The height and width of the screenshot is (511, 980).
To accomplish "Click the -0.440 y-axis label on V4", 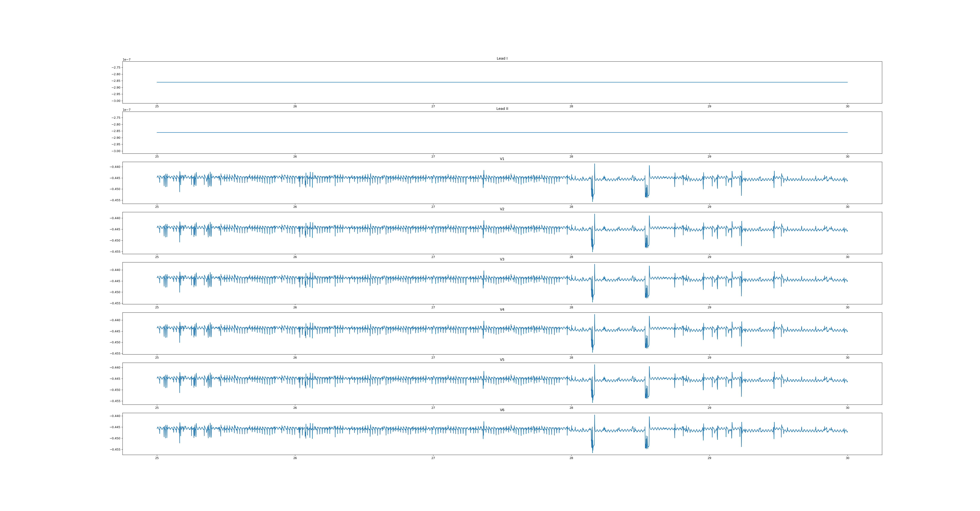I will tap(115, 320).
